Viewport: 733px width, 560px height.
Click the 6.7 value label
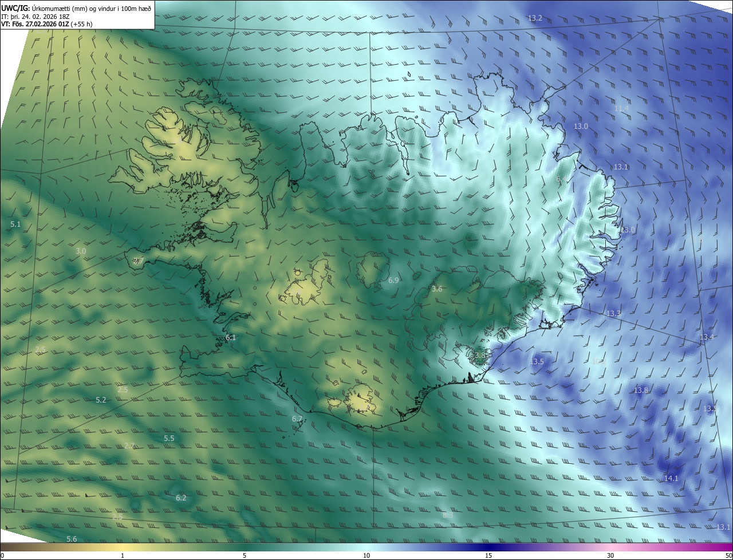297,419
